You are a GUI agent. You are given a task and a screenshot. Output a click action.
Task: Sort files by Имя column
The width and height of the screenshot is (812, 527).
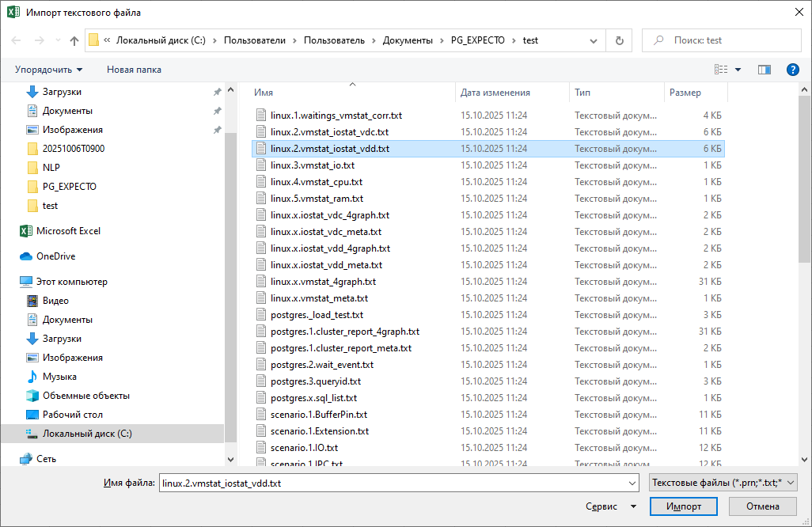[263, 93]
